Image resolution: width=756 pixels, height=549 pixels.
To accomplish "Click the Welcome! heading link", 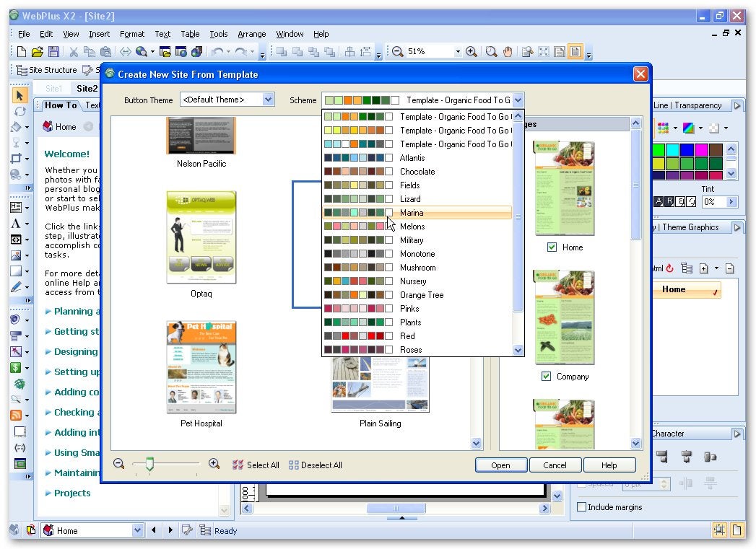I will click(x=67, y=154).
